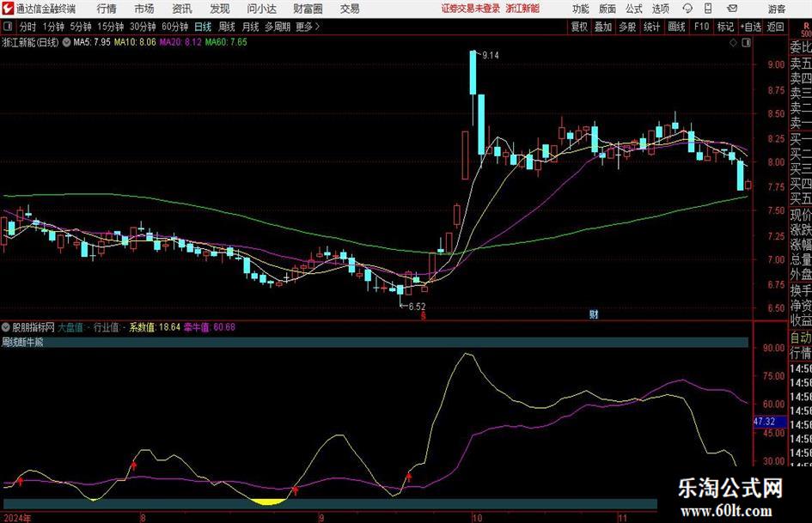Viewport: 812px width, 523px height.
Task: Click the 多股 multi-stock button
Action: tap(627, 27)
